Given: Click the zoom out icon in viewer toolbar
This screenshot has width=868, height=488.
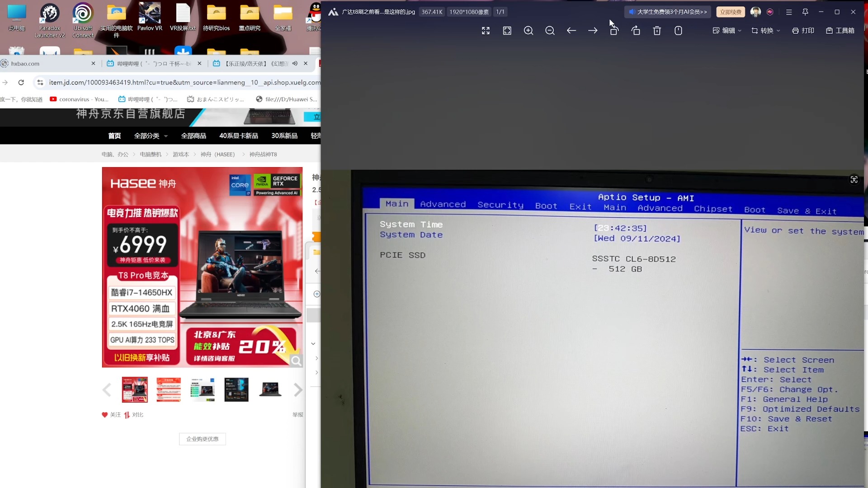Looking at the screenshot, I should click(x=550, y=30).
